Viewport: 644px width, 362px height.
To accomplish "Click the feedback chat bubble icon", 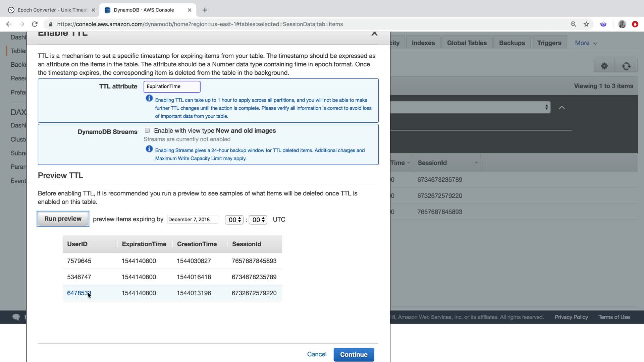I will pos(16,317).
